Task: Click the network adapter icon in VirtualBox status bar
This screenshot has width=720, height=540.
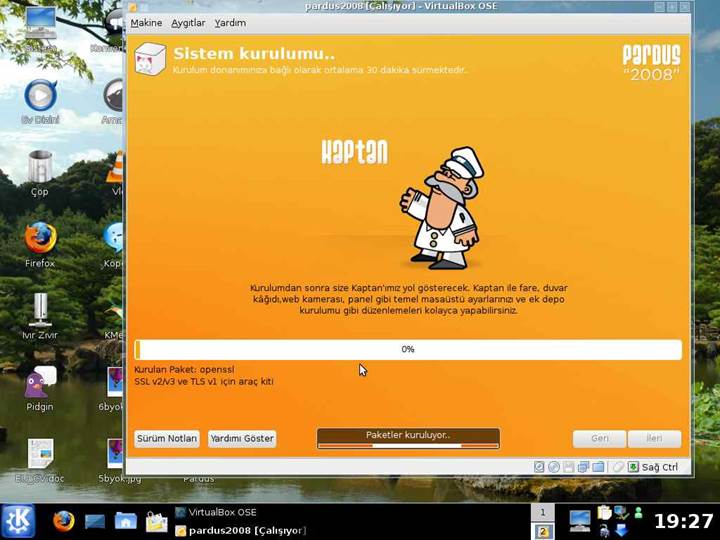Action: tap(583, 467)
